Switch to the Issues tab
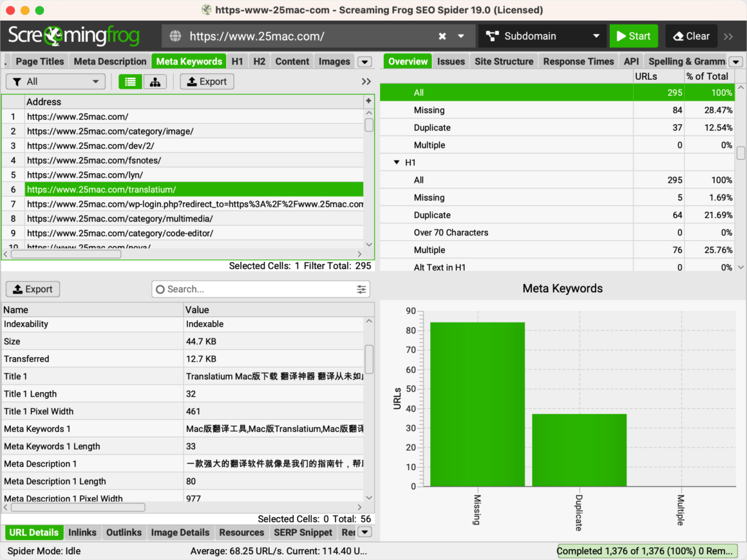Image resolution: width=747 pixels, height=560 pixels. coord(451,61)
